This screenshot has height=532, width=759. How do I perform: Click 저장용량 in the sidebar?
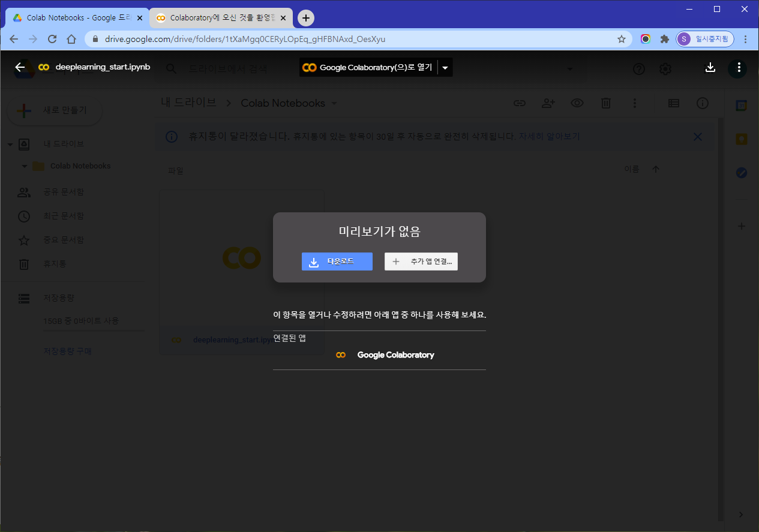coord(59,298)
